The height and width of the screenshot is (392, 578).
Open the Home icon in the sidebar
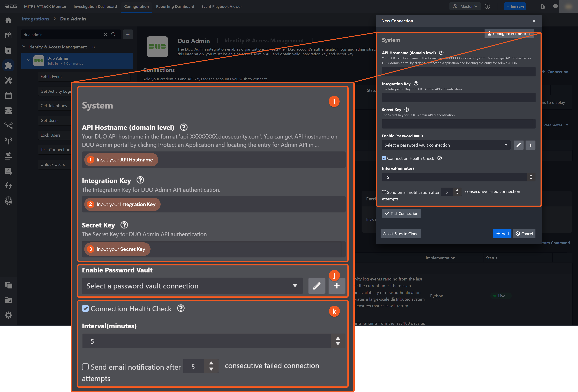click(x=8, y=20)
